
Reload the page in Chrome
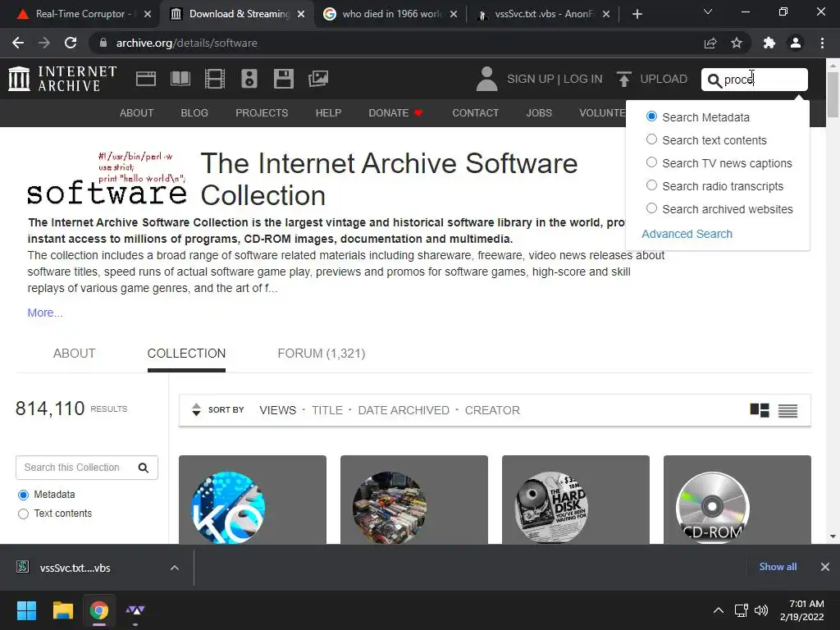tap(71, 43)
